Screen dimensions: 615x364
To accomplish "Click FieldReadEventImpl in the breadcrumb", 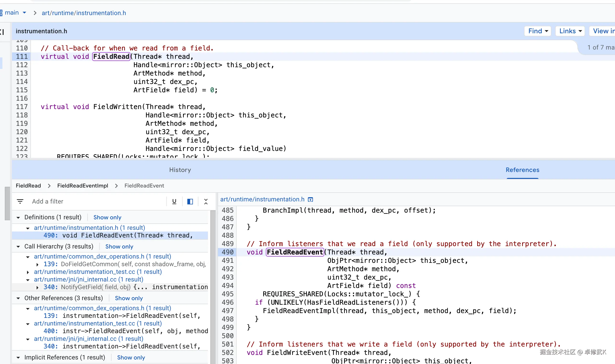I will [x=83, y=186].
